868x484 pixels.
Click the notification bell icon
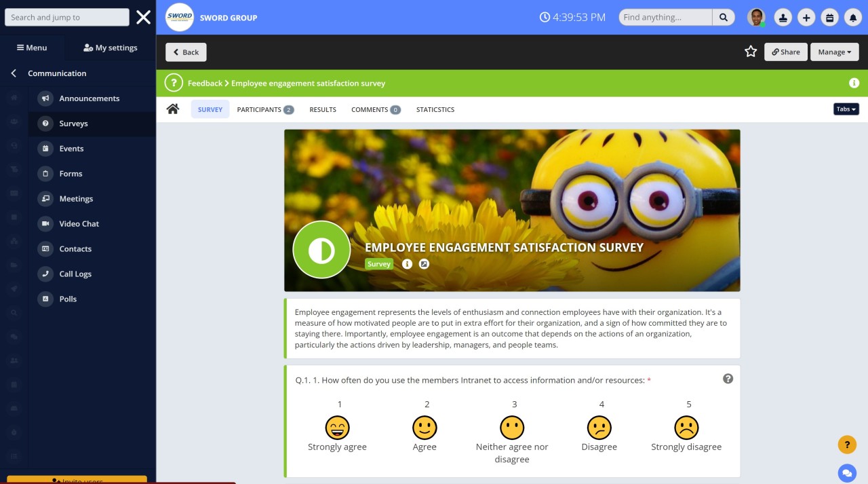tap(853, 17)
